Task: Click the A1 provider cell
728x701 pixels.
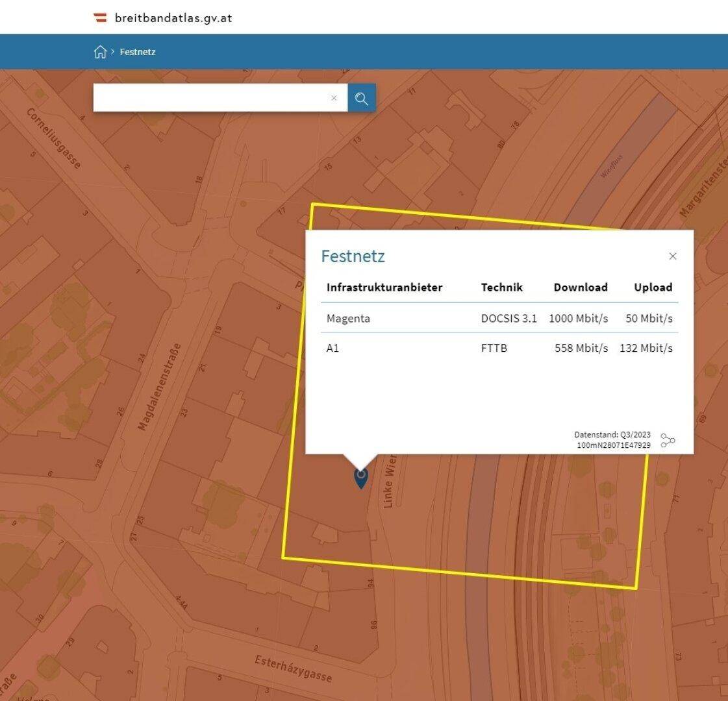Action: (x=333, y=348)
